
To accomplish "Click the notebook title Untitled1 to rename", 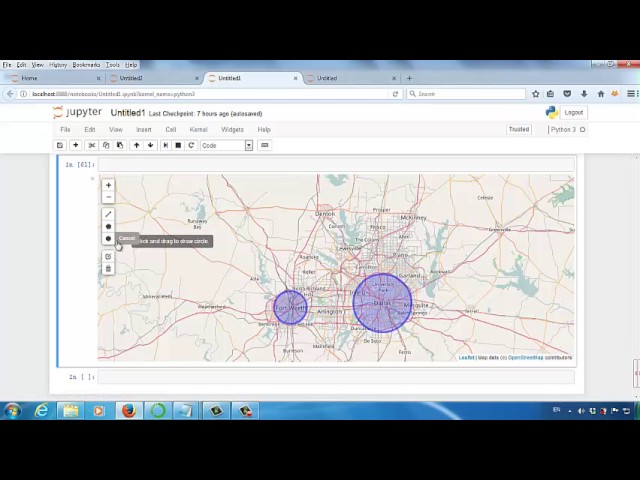I will click(x=128, y=113).
